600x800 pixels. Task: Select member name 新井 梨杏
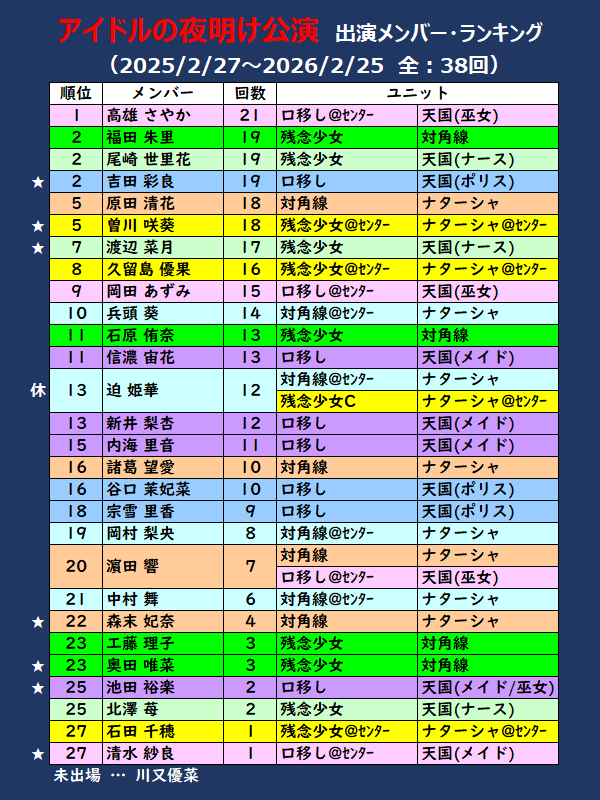click(140, 423)
